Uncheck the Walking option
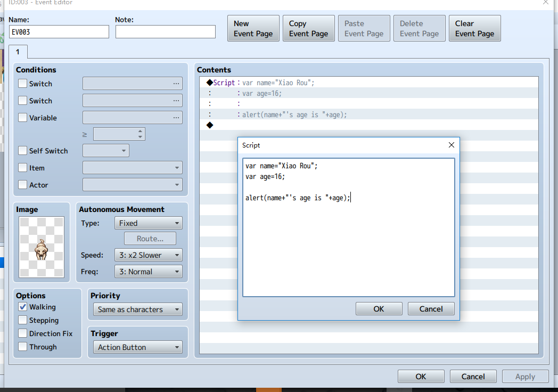Viewport: 558px width, 392px height. 22,307
